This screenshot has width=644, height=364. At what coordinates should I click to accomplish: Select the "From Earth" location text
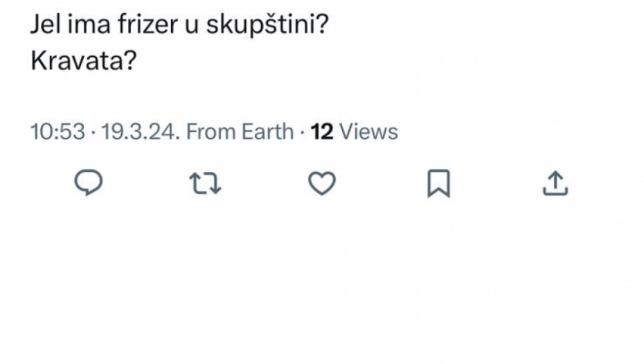(x=240, y=132)
